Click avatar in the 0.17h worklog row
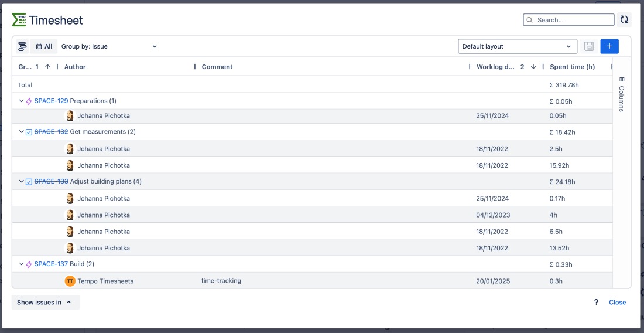Image resolution: width=644 pixels, height=333 pixels. coord(70,199)
